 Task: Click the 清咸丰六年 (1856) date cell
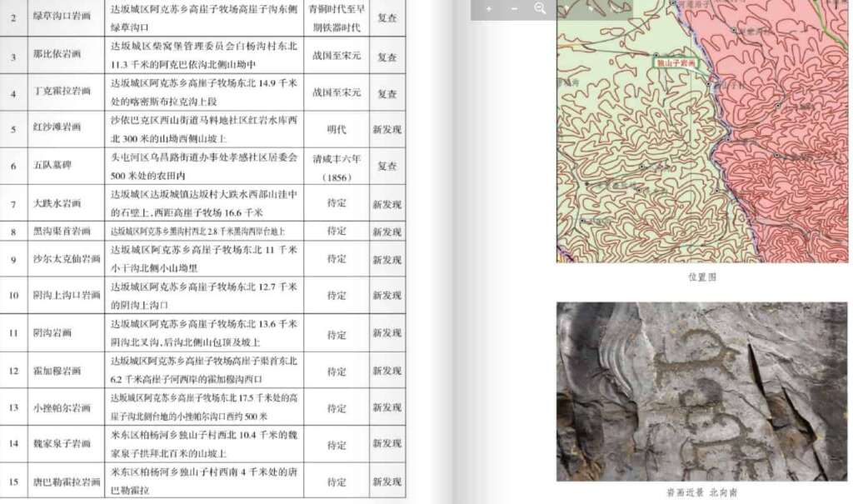click(337, 166)
